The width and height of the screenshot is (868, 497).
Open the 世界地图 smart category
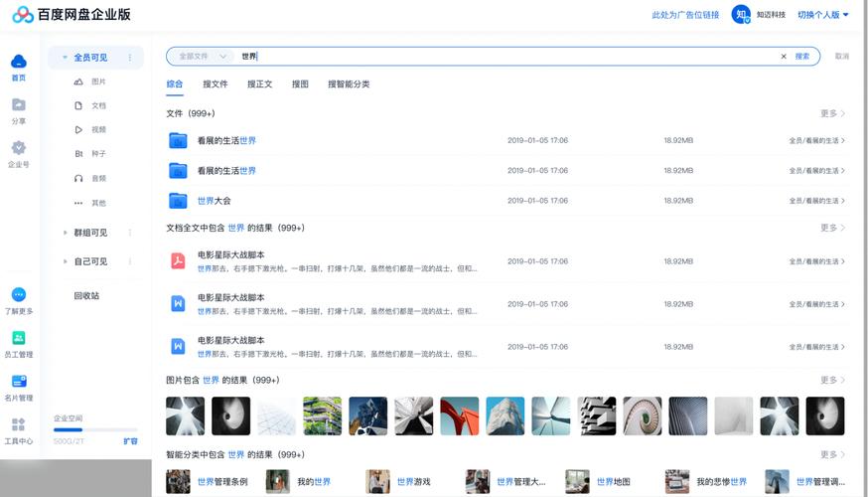[x=598, y=481]
